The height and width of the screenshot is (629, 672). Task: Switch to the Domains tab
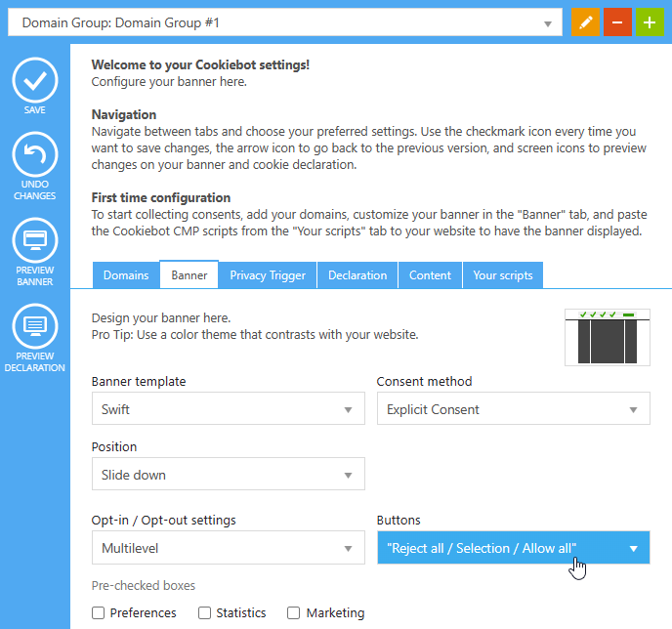pos(126,275)
